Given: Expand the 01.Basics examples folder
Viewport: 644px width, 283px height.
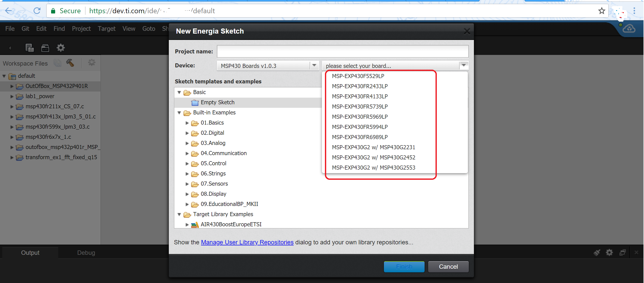Looking at the screenshot, I should (x=187, y=123).
